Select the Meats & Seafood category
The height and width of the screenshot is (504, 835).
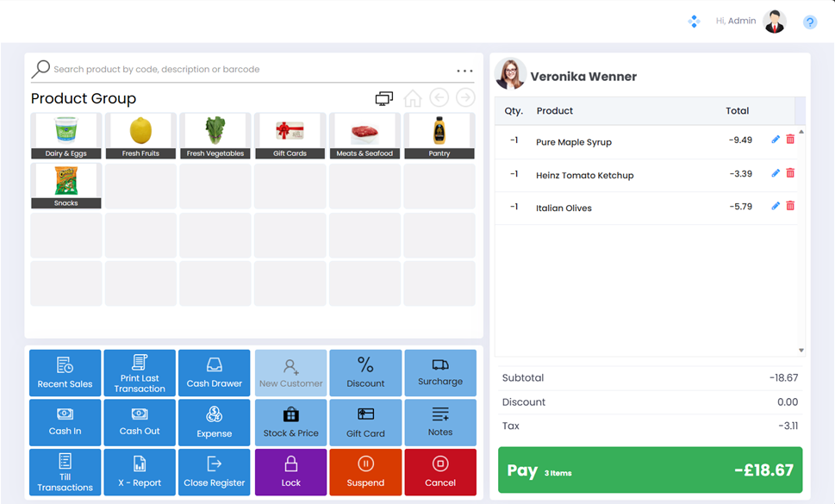point(365,136)
